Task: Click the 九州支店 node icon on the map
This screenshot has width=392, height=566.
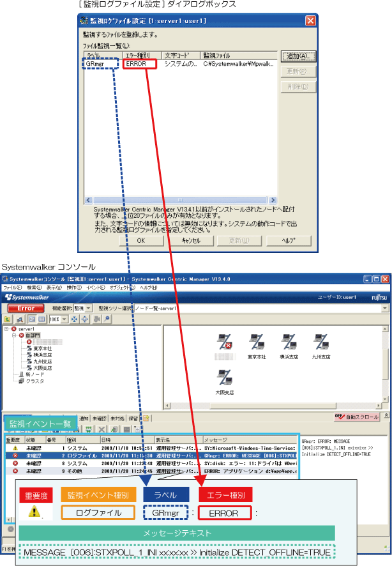Action: pyautogui.click(x=321, y=342)
